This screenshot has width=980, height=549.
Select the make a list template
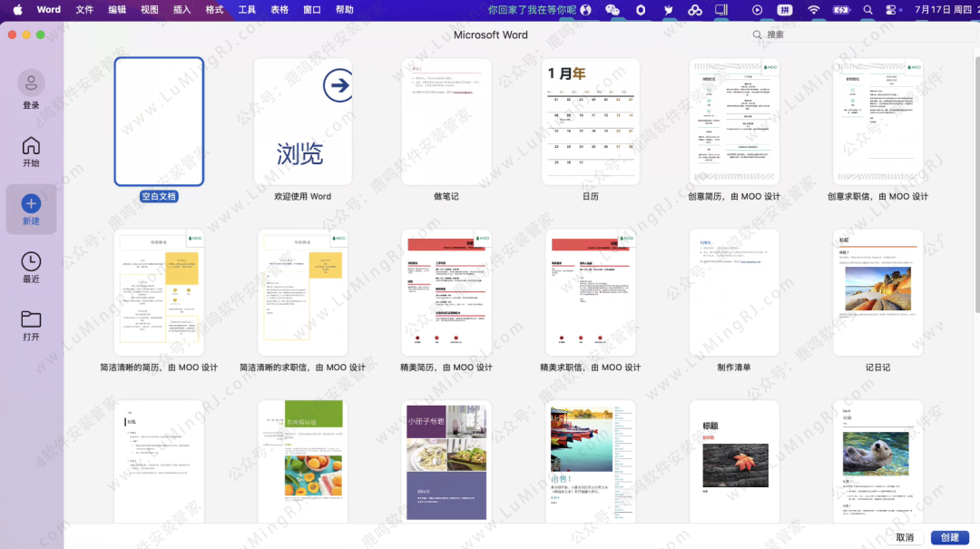click(x=734, y=292)
